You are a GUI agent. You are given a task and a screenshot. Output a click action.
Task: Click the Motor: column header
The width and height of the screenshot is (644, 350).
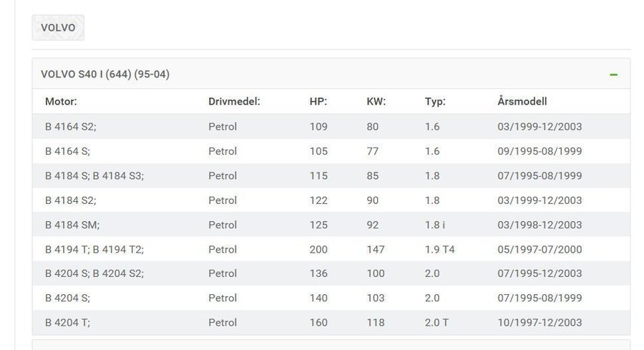coord(61,102)
